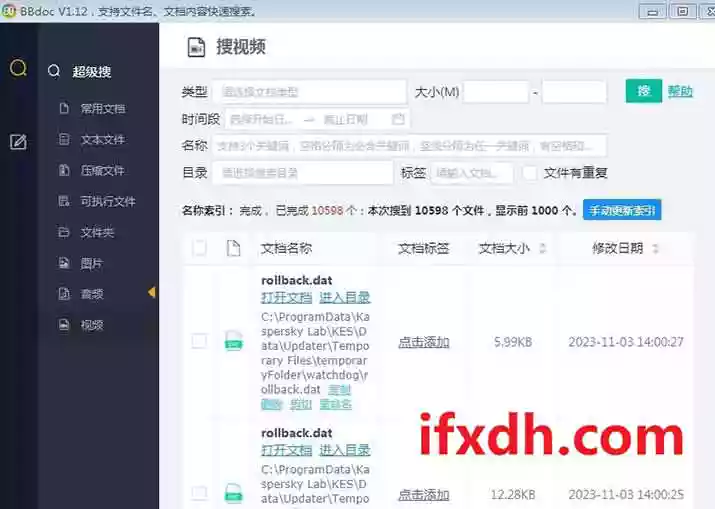Screen dimensions: 715x509
Task: Click 打开文档 for the 5.99KB rollback.dat
Action: pos(286,298)
